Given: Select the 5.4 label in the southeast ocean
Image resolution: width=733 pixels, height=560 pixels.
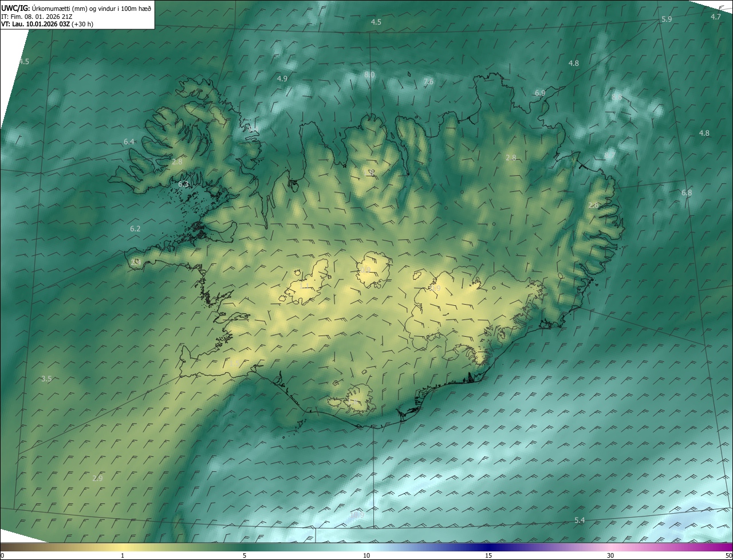Looking at the screenshot, I should click(x=580, y=520).
